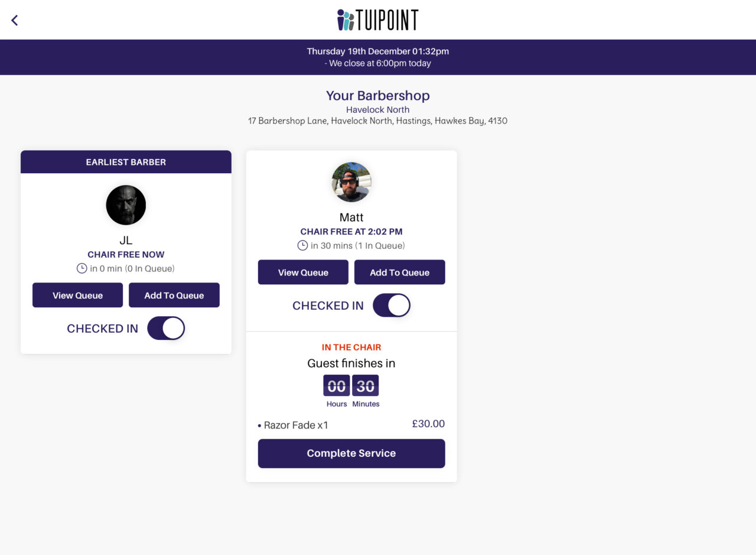Select JL's profile photo

click(x=126, y=205)
